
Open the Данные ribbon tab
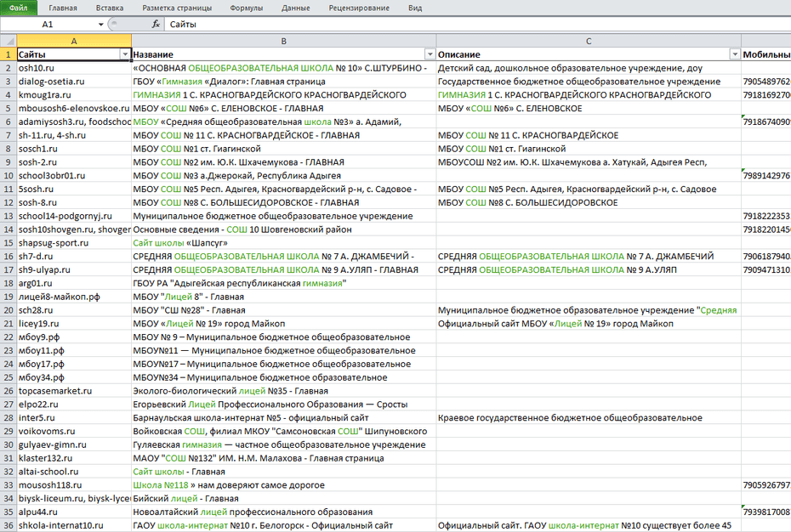pos(296,8)
